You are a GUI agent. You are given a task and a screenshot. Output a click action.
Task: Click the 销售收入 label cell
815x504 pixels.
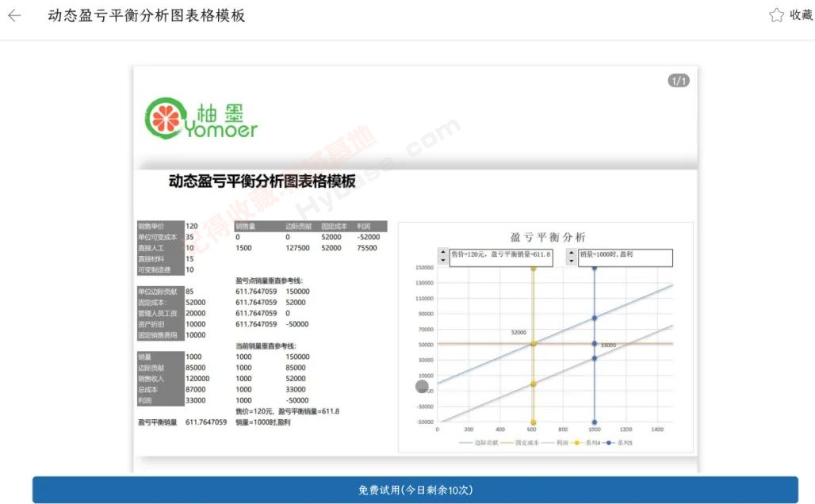161,379
